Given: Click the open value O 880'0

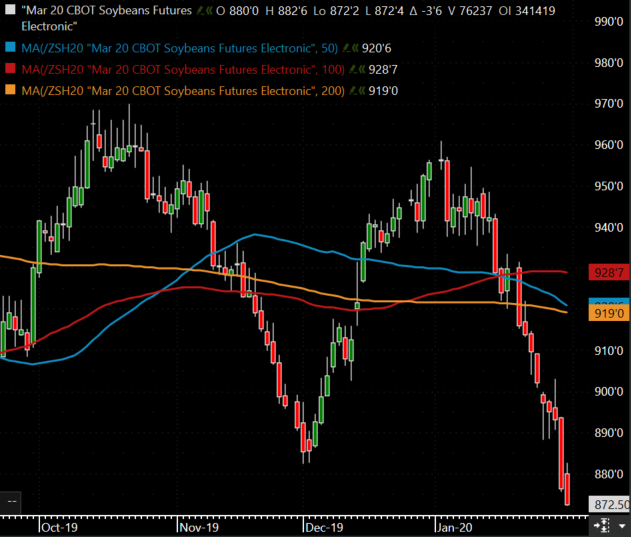Looking at the screenshot, I should (x=237, y=11).
